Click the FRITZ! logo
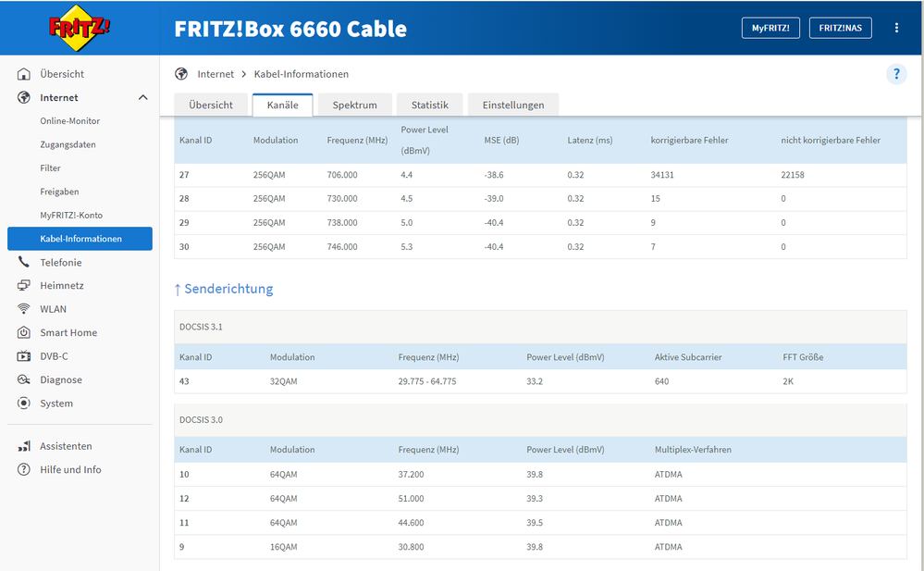The width and height of the screenshot is (924, 571). tap(80, 28)
